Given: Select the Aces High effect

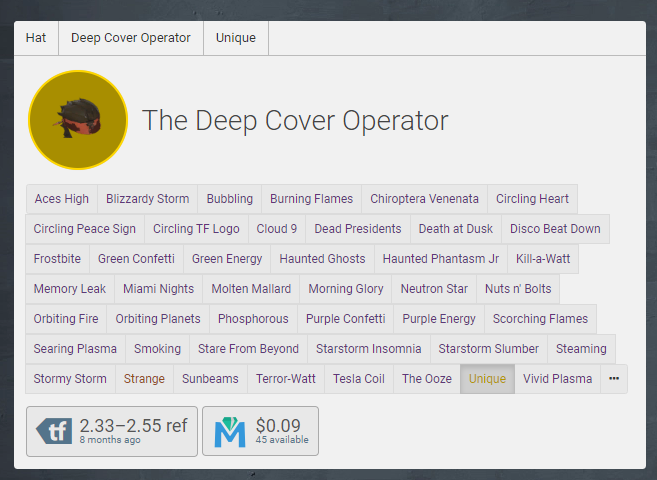Looking at the screenshot, I should pyautogui.click(x=62, y=199).
